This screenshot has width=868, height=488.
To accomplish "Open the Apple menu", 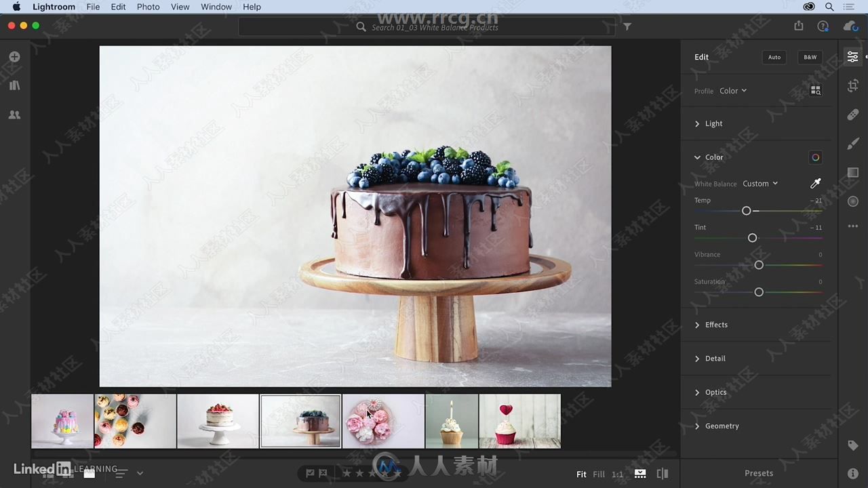I will 16,7.
